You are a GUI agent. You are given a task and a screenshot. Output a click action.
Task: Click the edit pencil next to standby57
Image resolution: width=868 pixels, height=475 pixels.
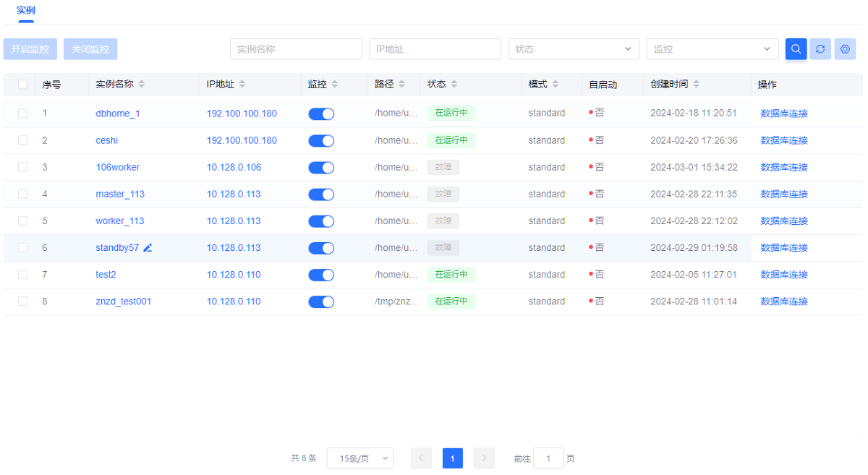point(148,248)
